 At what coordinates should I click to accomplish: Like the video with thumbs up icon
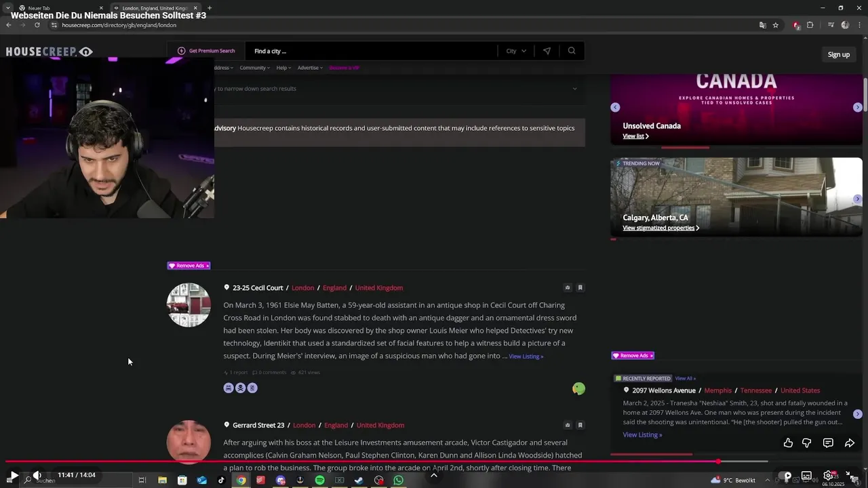point(788,443)
